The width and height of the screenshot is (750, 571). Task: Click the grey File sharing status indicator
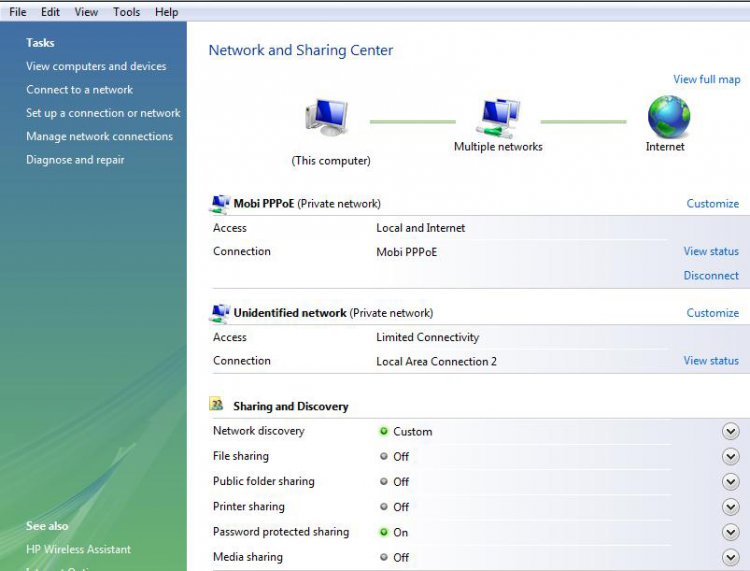[x=384, y=456]
